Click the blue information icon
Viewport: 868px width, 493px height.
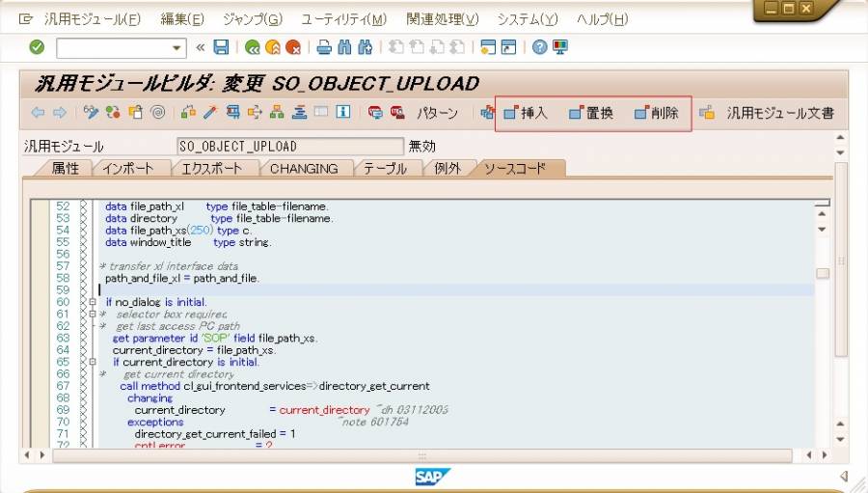(x=342, y=113)
